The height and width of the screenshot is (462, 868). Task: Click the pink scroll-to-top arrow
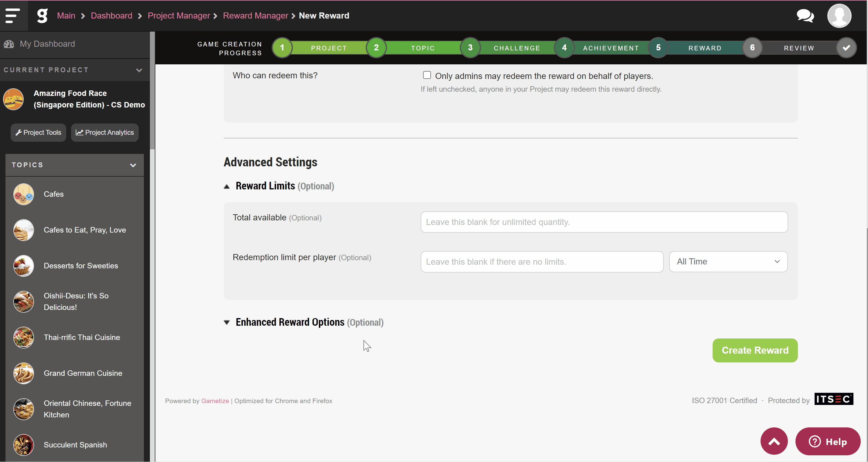coord(774,441)
